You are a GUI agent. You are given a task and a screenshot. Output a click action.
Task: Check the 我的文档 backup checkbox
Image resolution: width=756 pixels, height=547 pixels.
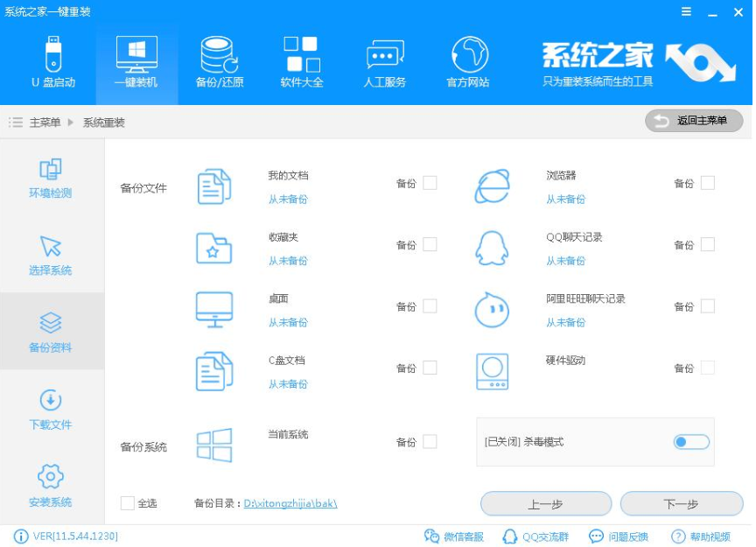(x=430, y=183)
